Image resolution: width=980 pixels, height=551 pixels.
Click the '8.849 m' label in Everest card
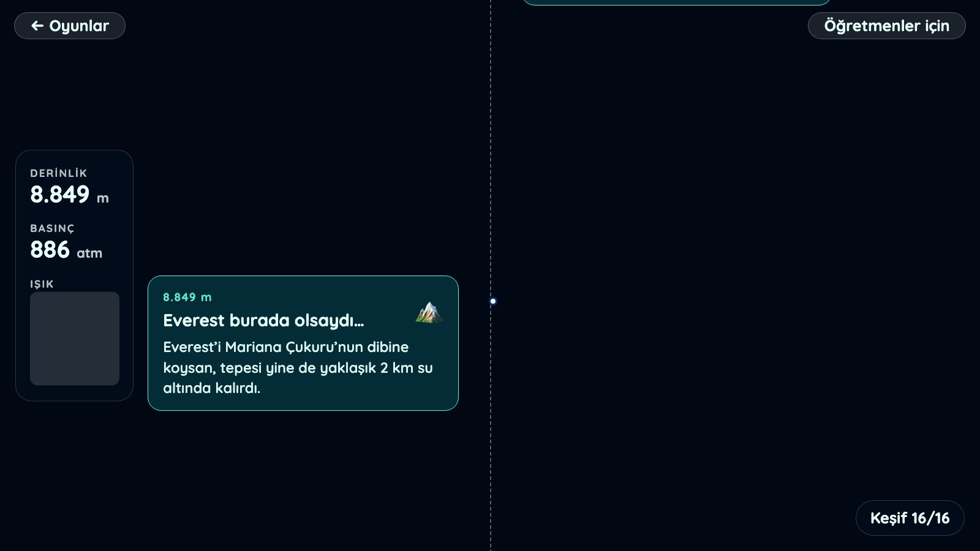187,298
